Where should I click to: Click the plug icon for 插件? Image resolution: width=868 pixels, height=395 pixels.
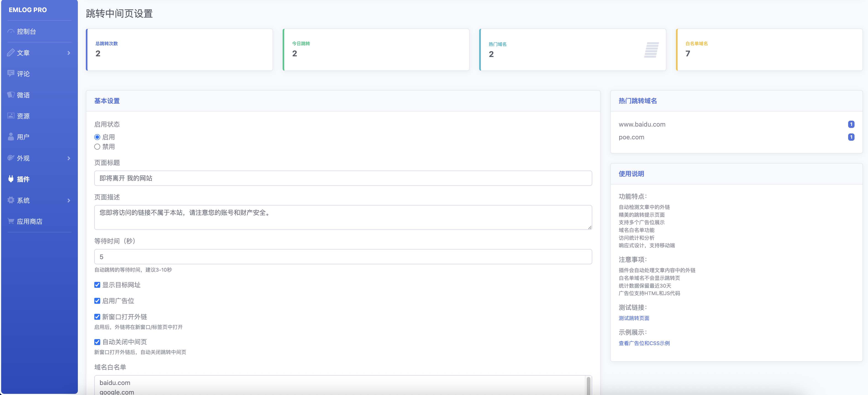point(11,179)
